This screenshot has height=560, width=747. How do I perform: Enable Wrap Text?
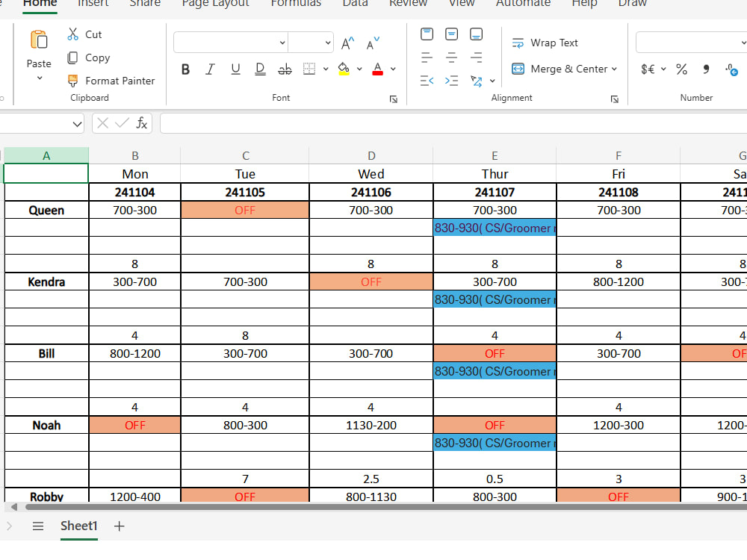tap(545, 43)
